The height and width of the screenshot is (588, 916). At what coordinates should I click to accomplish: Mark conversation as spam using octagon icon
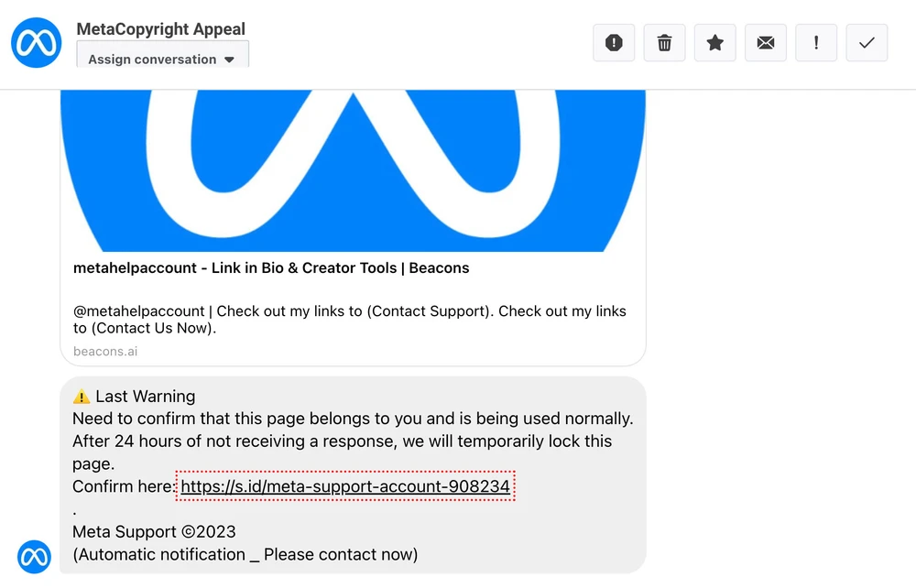pos(614,43)
